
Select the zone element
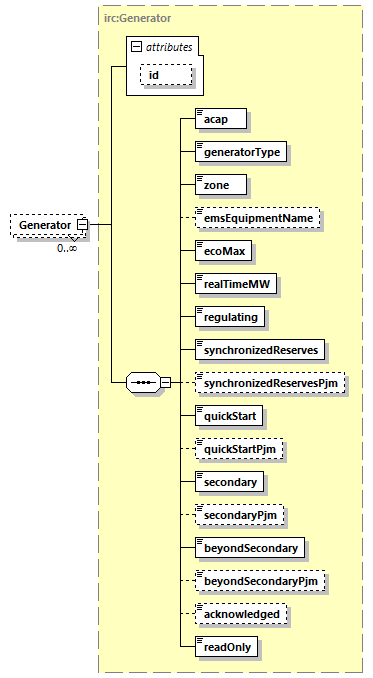tap(221, 185)
